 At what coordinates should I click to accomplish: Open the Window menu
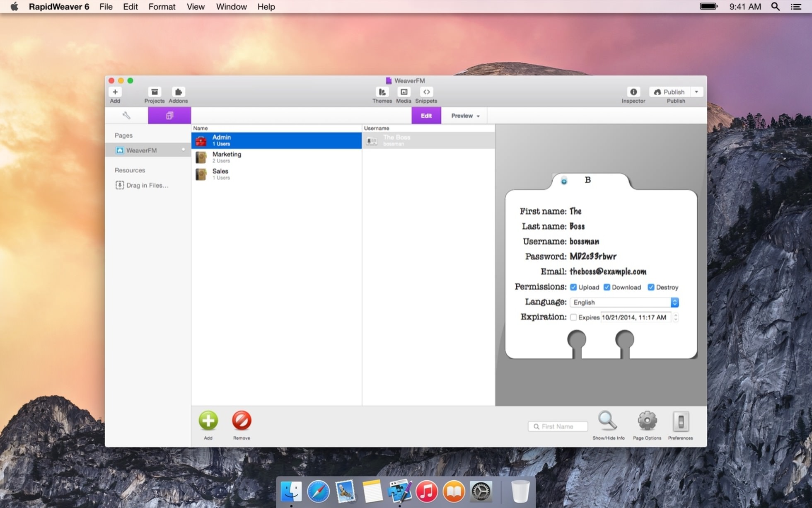click(x=231, y=7)
